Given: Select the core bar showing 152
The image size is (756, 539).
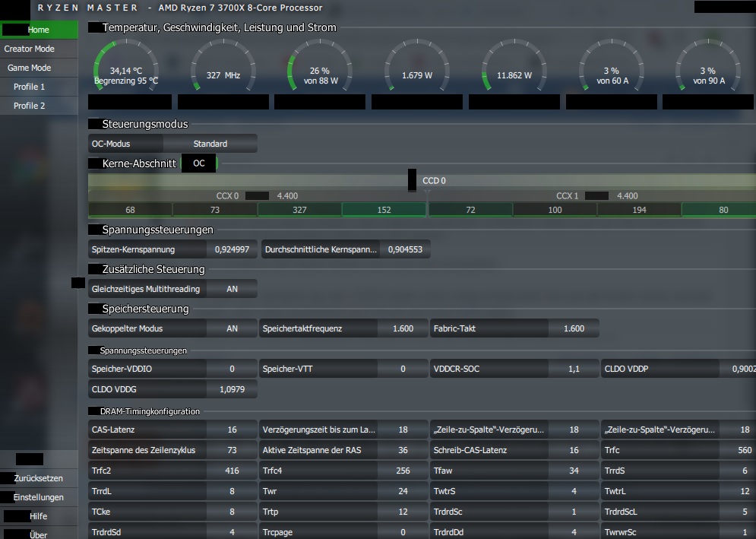Looking at the screenshot, I should pos(384,210).
